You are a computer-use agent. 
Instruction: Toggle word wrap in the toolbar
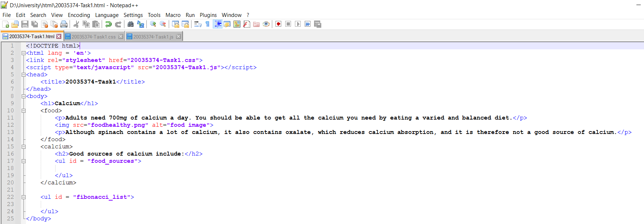pos(198,24)
